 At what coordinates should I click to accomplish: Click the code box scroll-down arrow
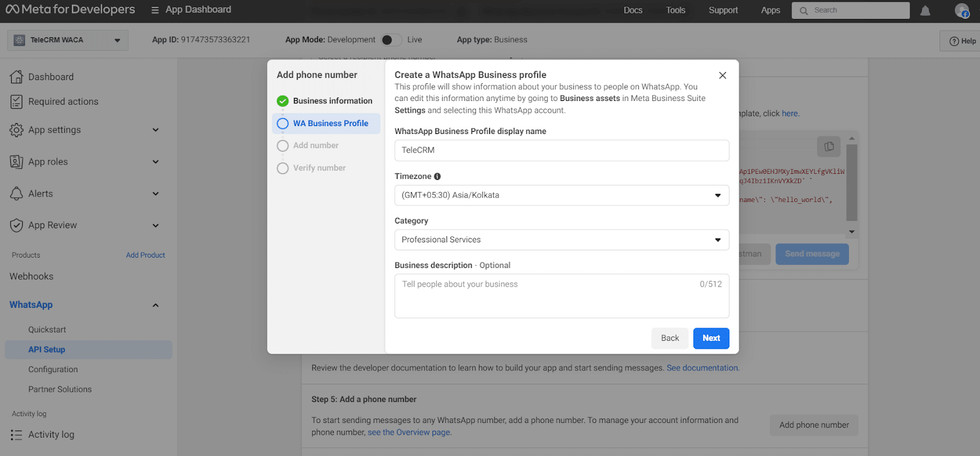coord(851,232)
